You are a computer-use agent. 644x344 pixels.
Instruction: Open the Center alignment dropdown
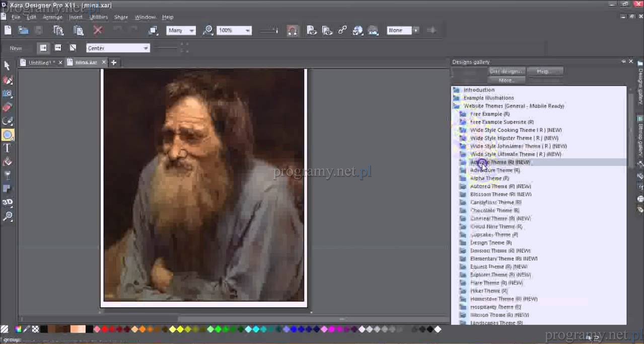click(x=146, y=48)
